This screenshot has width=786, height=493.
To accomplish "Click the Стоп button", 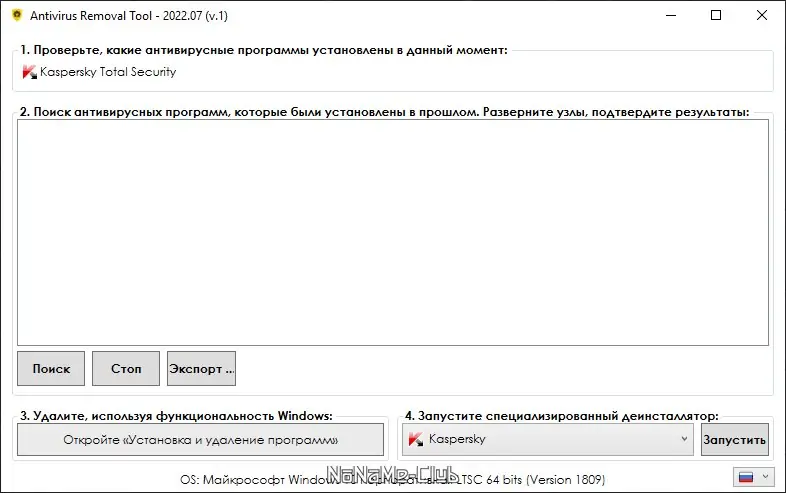I will click(x=126, y=369).
